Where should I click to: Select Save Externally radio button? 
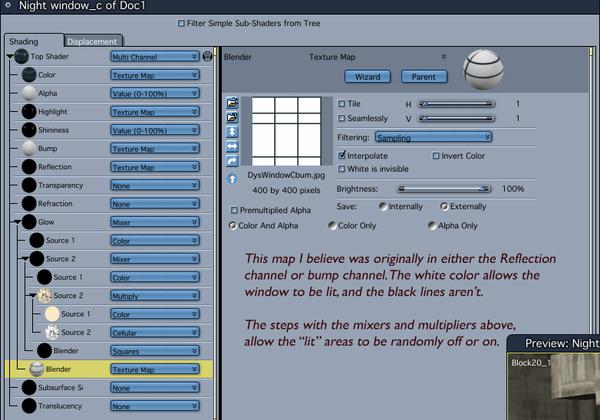(444, 207)
